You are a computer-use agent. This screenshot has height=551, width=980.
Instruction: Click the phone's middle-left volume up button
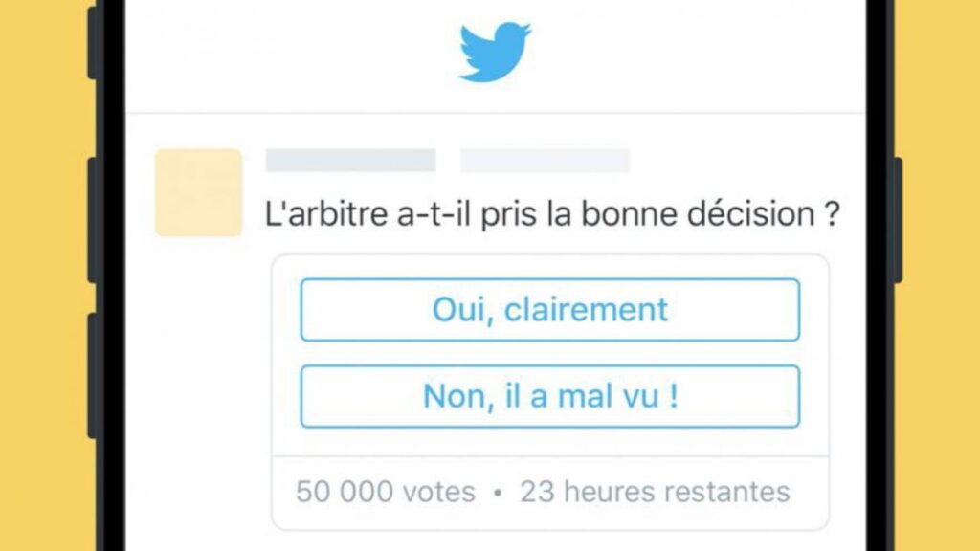pos(92,221)
